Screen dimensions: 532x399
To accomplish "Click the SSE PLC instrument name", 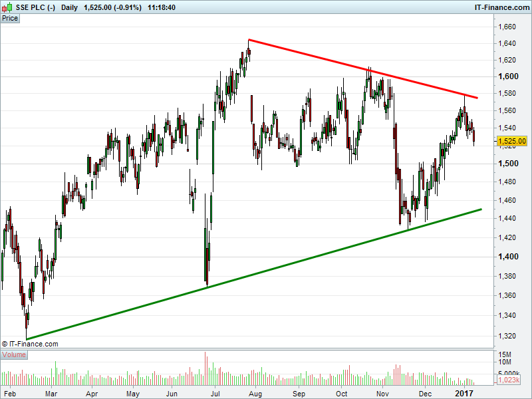I will [35, 7].
